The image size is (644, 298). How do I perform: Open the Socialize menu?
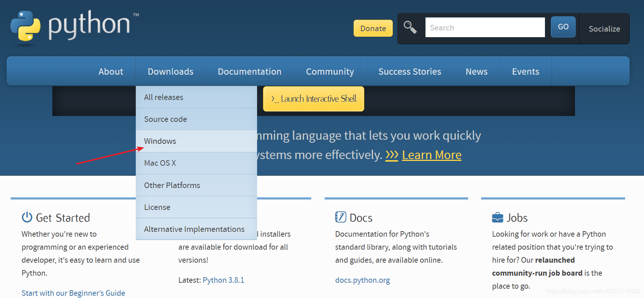click(604, 29)
